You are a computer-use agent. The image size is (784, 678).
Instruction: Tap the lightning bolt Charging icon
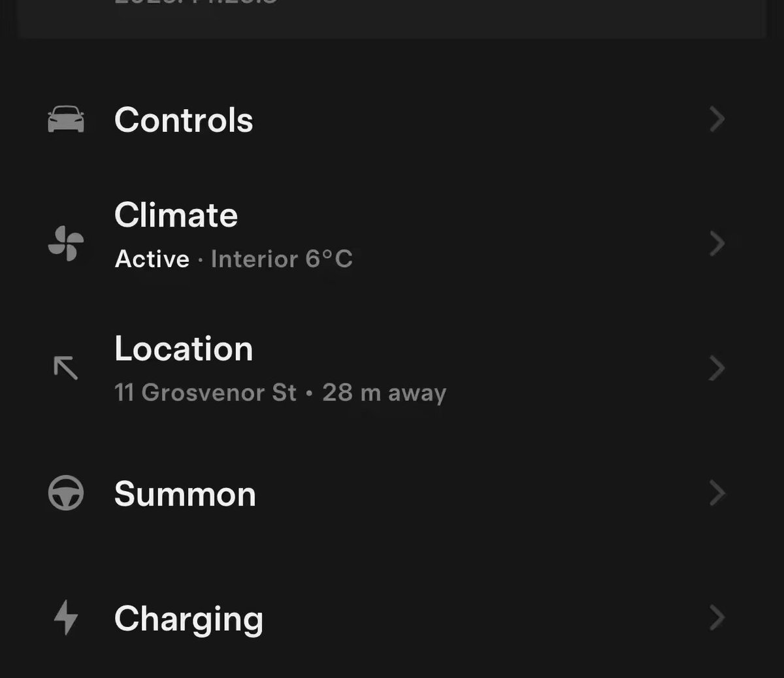coord(66,618)
